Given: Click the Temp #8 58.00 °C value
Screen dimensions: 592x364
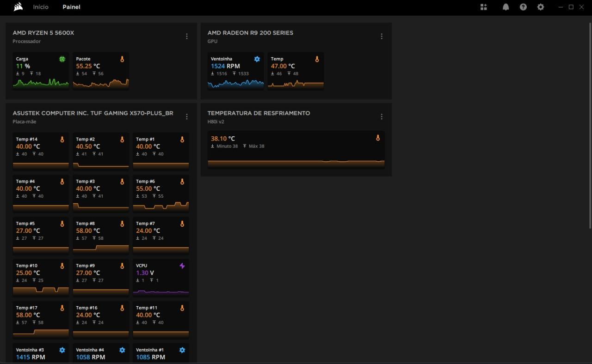Looking at the screenshot, I should point(88,231).
